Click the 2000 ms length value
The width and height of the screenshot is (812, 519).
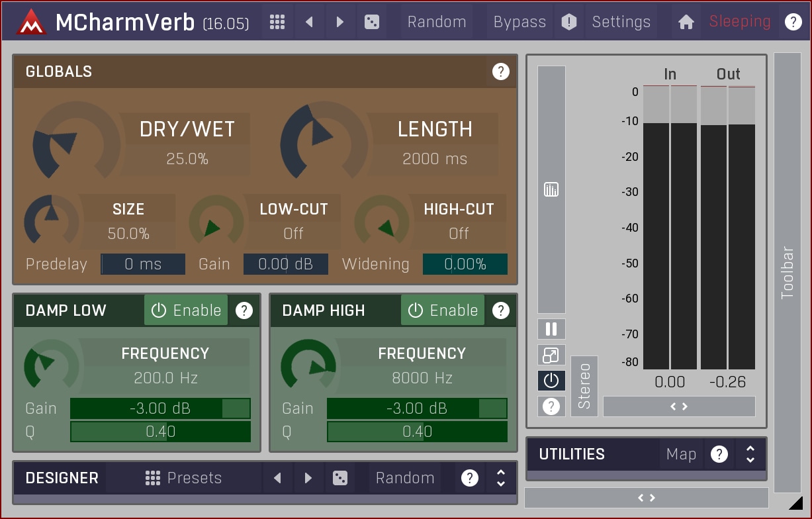[435, 159]
